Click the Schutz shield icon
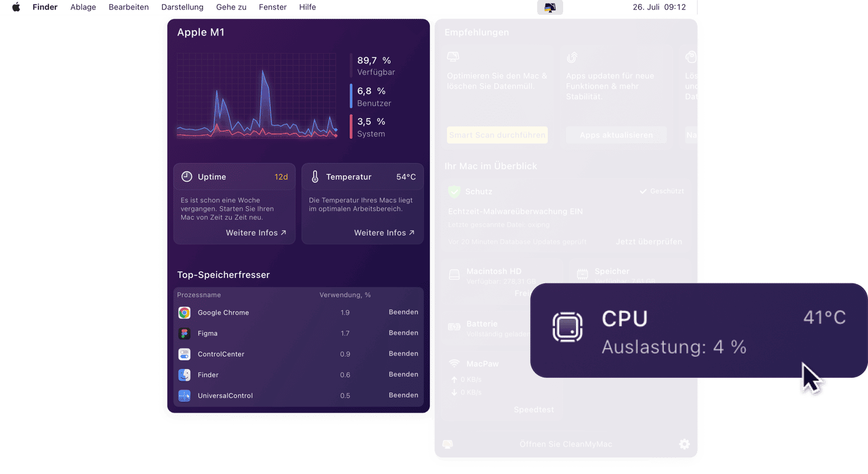Image resolution: width=868 pixels, height=474 pixels. (x=453, y=191)
